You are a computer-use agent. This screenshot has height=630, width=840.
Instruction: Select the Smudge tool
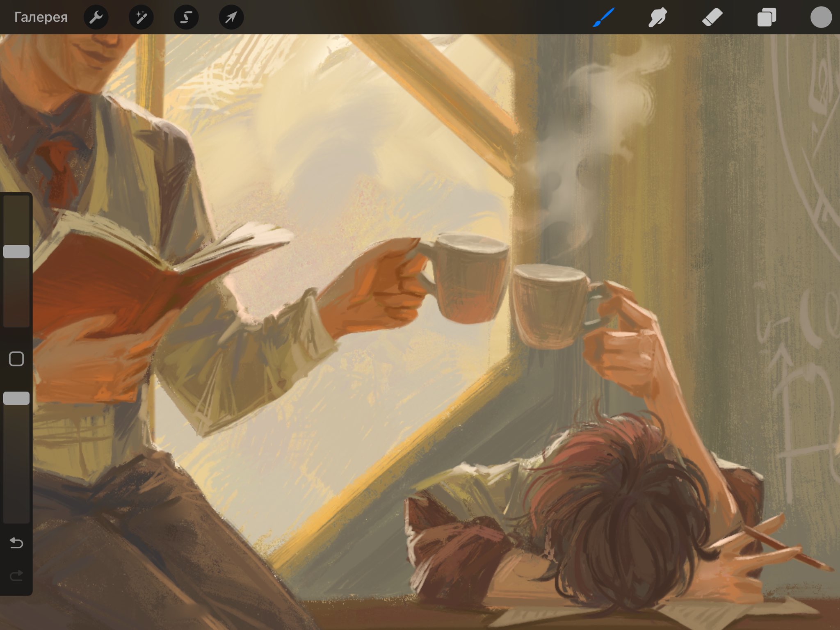tap(657, 17)
